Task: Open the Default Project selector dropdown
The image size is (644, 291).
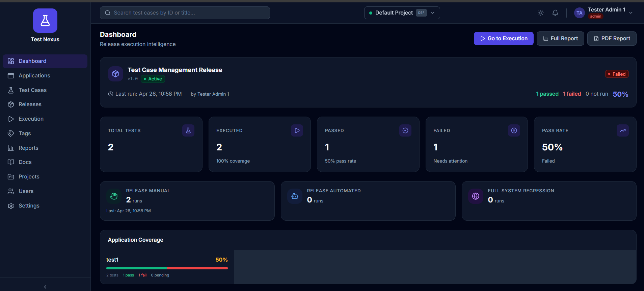Action: point(402,13)
